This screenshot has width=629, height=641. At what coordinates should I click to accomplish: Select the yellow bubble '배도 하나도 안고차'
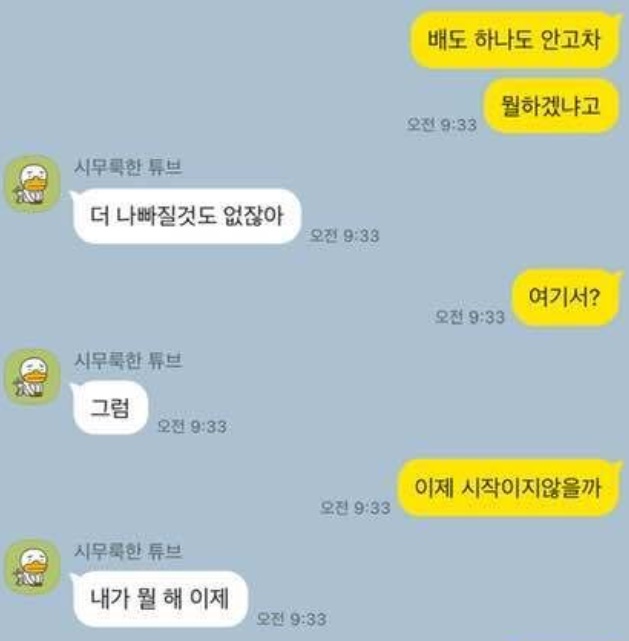[515, 40]
